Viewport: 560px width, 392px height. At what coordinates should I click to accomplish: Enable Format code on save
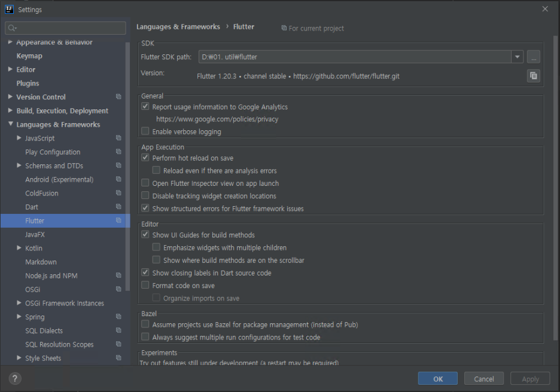tap(145, 285)
